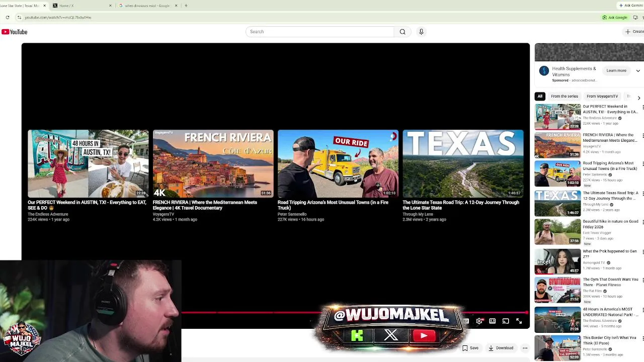
Task: View site information icon in address bar
Action: point(19,18)
